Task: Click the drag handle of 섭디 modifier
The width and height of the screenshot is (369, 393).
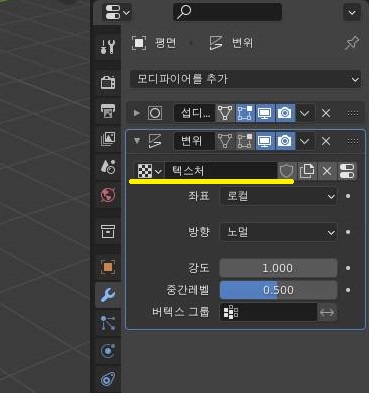Action: 353,113
